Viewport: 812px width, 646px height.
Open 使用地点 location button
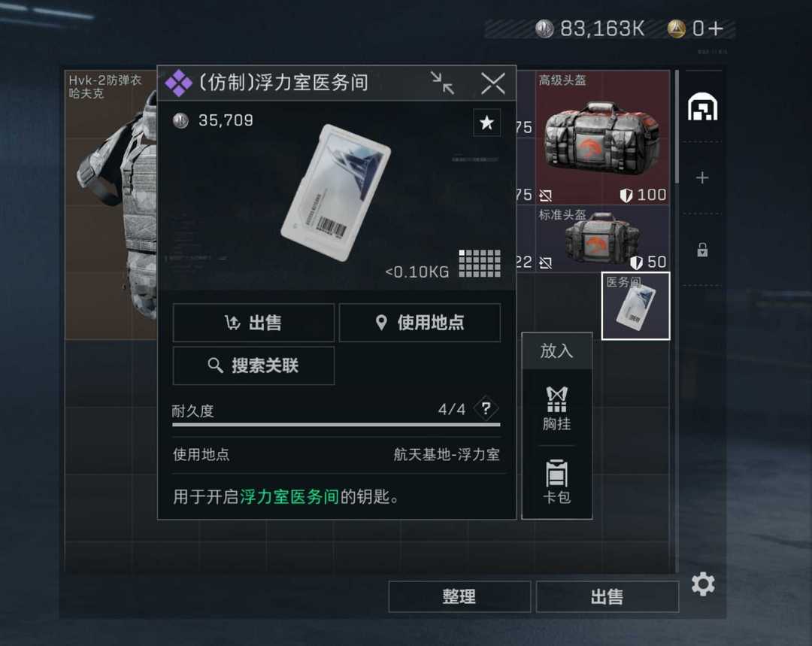[420, 323]
